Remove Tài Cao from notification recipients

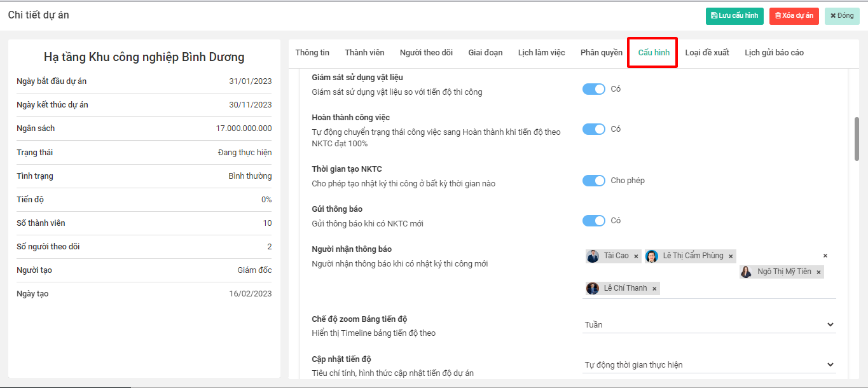point(636,256)
